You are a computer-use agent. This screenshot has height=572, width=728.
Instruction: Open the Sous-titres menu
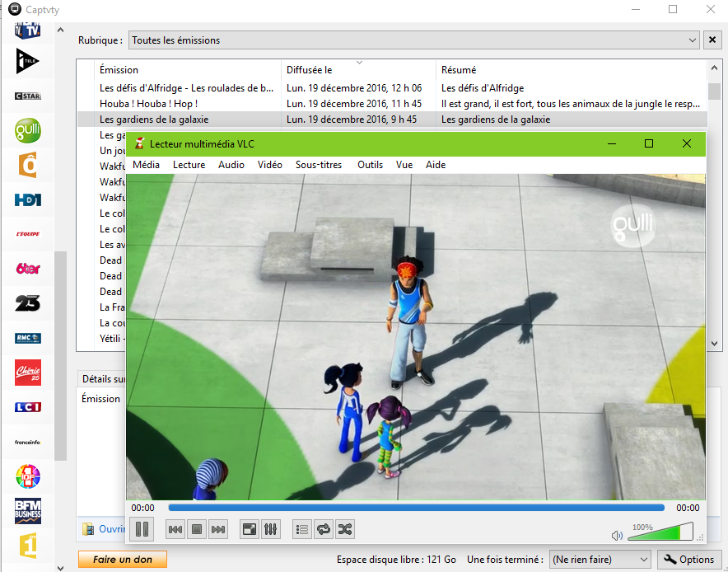(319, 165)
